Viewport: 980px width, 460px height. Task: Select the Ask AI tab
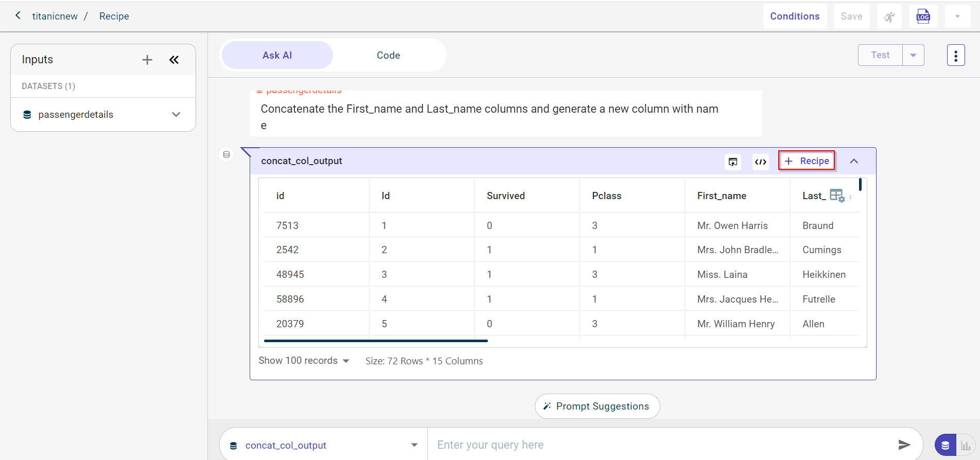[x=277, y=55]
